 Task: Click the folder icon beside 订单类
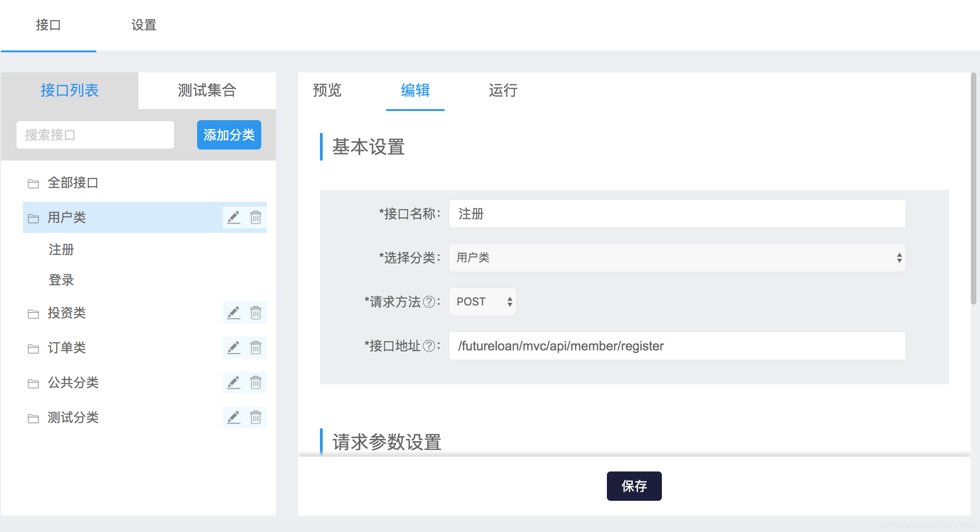[x=33, y=349]
